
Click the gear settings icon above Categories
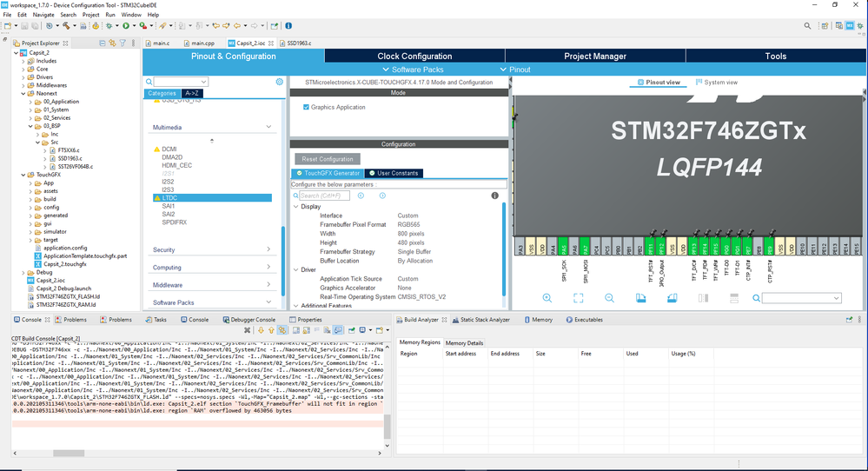pyautogui.click(x=280, y=82)
